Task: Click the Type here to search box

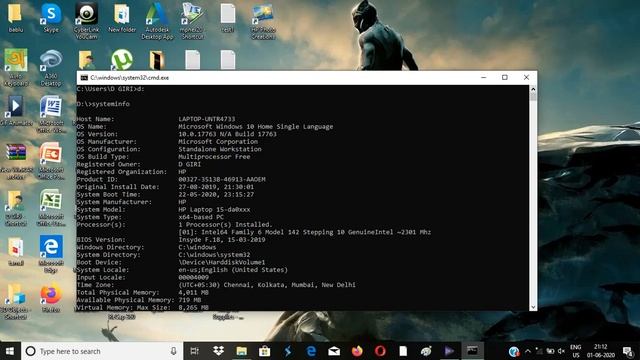Action: [102, 351]
